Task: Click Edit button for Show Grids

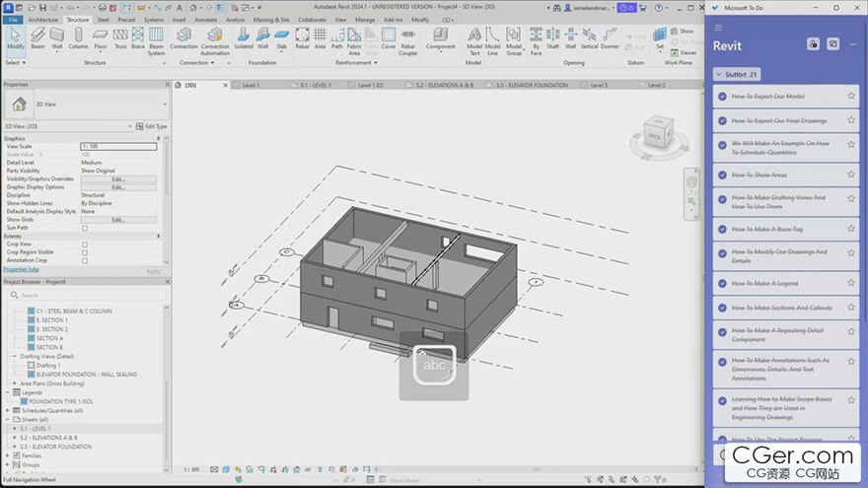Action: tap(118, 220)
